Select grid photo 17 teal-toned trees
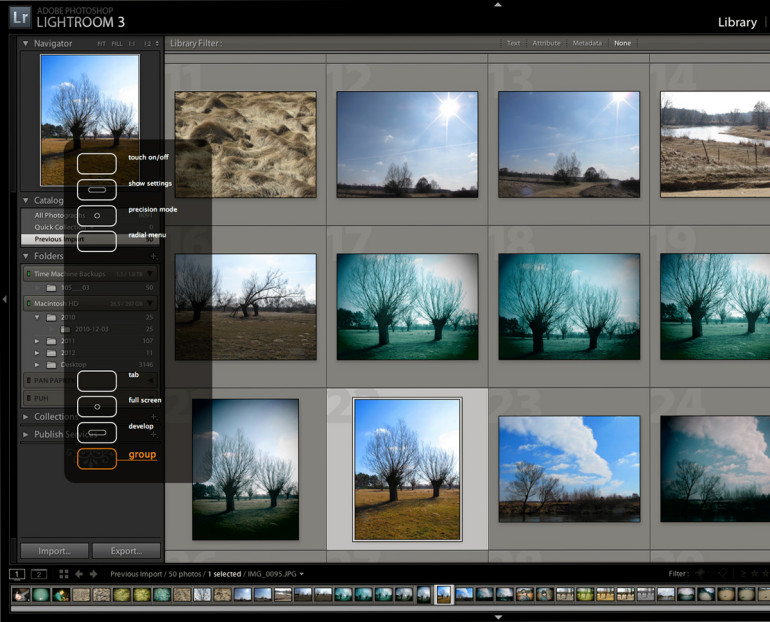Image resolution: width=770 pixels, height=622 pixels. tap(407, 307)
